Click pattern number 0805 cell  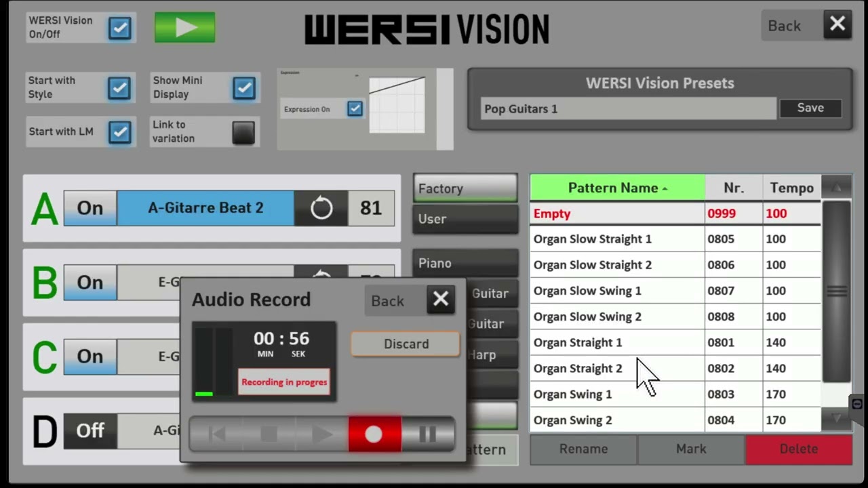[734, 239]
